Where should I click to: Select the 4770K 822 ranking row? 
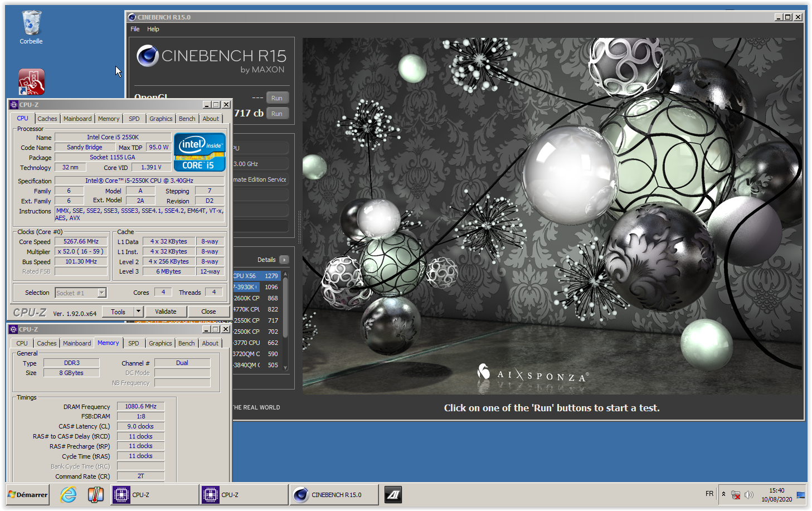257,309
